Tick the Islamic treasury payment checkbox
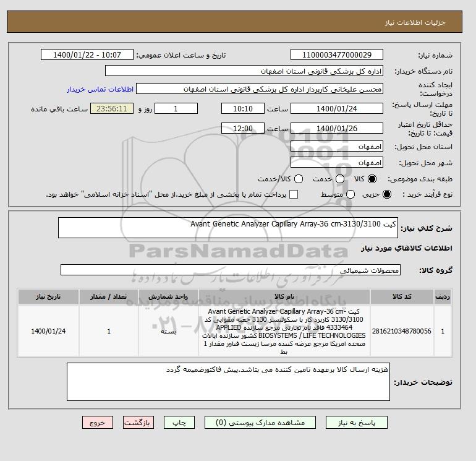 click(x=294, y=194)
